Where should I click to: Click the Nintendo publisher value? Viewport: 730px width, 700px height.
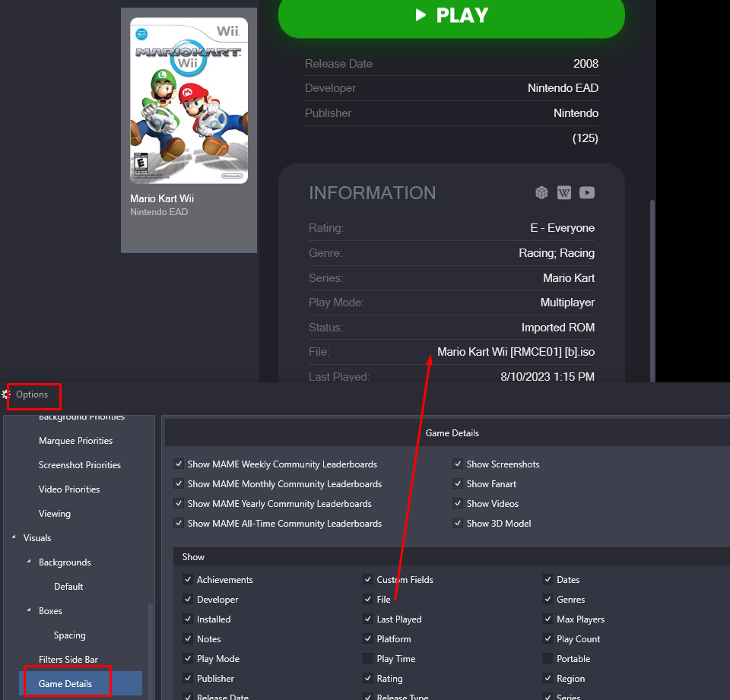pos(576,113)
